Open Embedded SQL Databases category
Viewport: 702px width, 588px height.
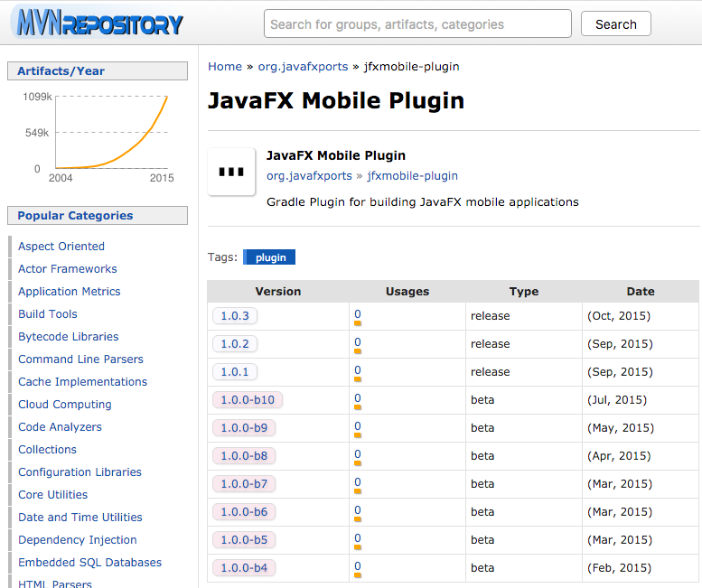tap(89, 563)
